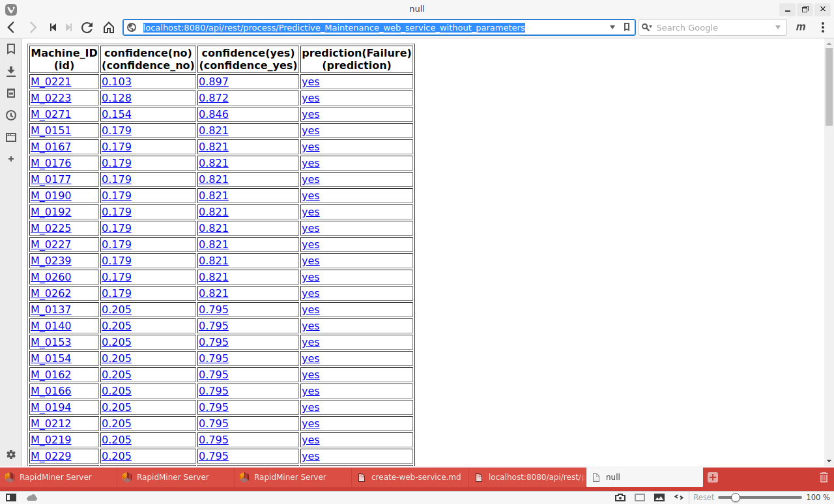The image size is (834, 504).
Task: Open the Notes side panel
Action: tap(11, 93)
